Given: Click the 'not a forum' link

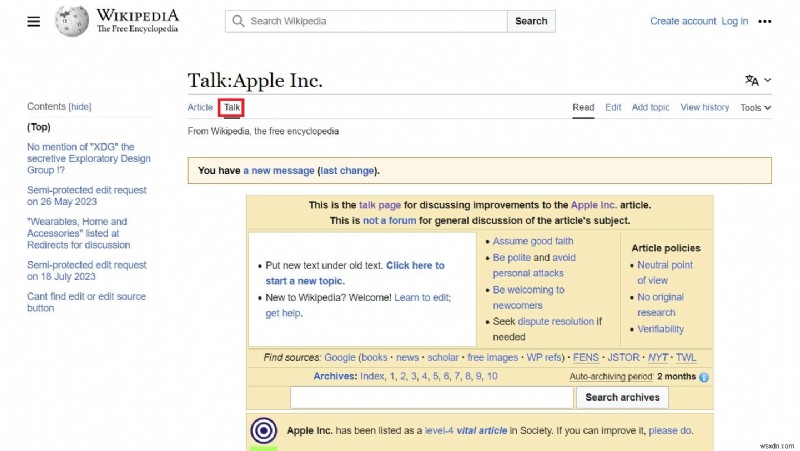Looking at the screenshot, I should tap(389, 220).
